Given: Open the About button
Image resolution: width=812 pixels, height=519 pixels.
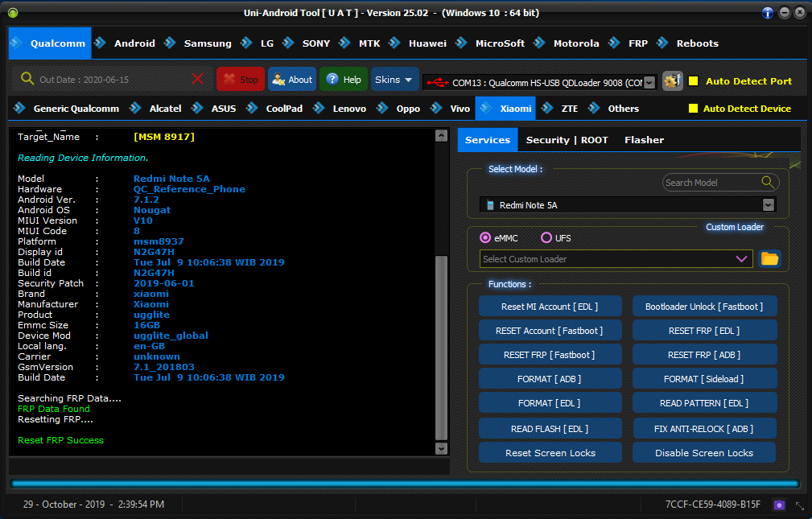Looking at the screenshot, I should (x=292, y=79).
